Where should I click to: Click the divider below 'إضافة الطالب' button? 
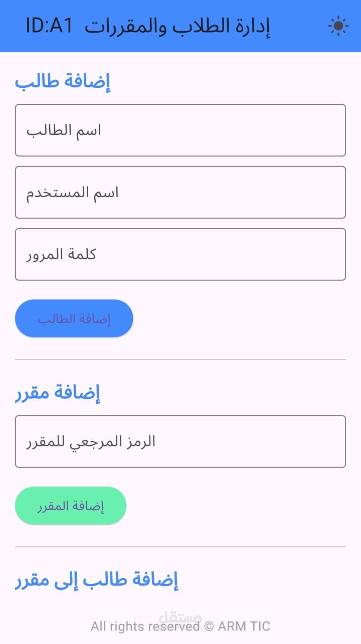tap(180, 360)
